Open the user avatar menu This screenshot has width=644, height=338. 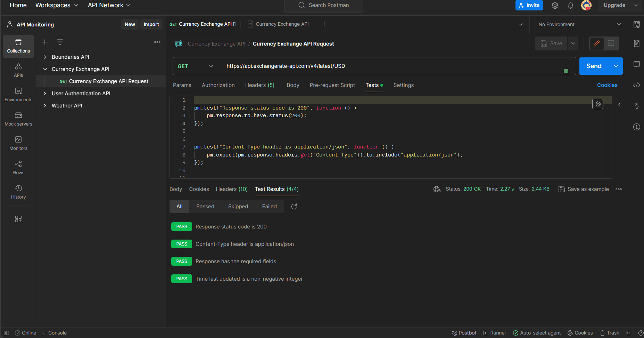586,5
